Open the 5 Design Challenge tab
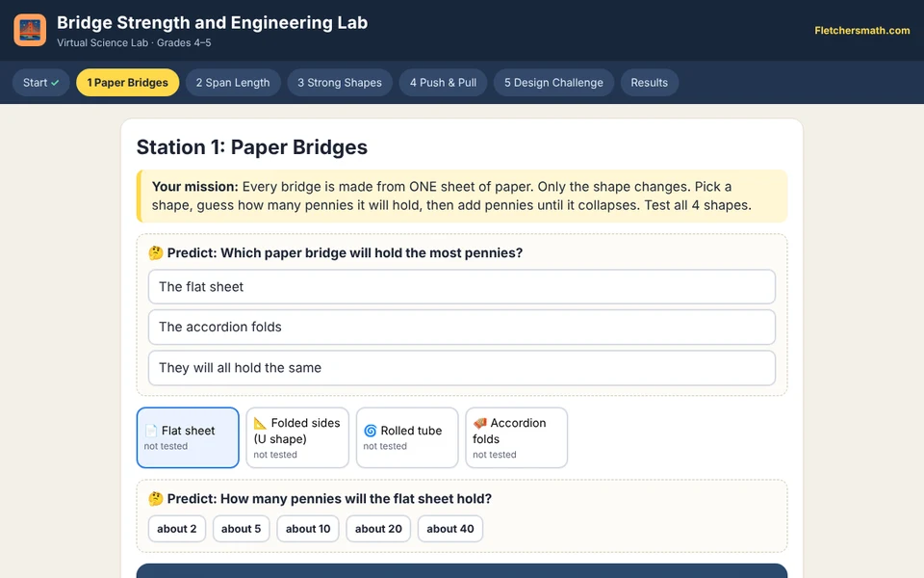Viewport: 924px width, 578px height. coord(553,83)
